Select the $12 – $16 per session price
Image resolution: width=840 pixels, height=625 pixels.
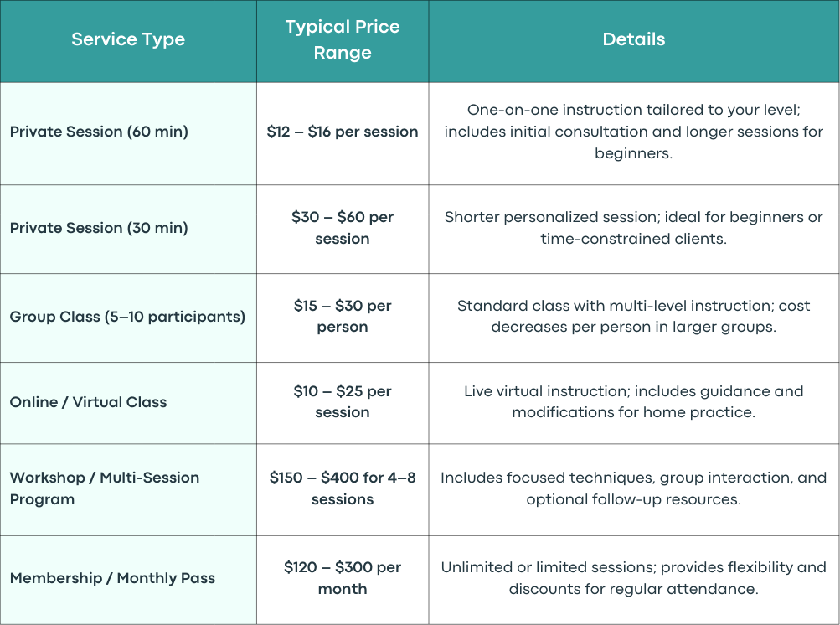click(343, 132)
